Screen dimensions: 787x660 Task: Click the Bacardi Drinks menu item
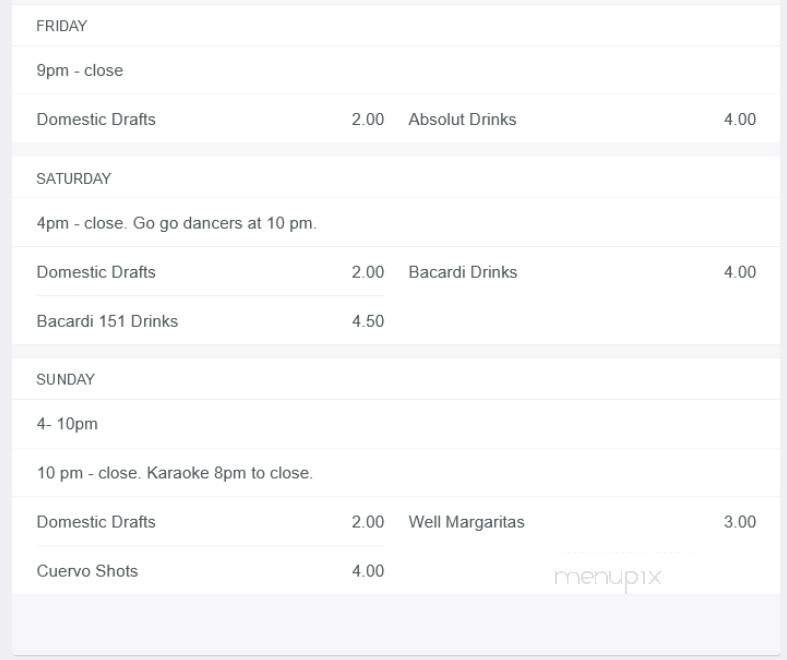coord(463,272)
